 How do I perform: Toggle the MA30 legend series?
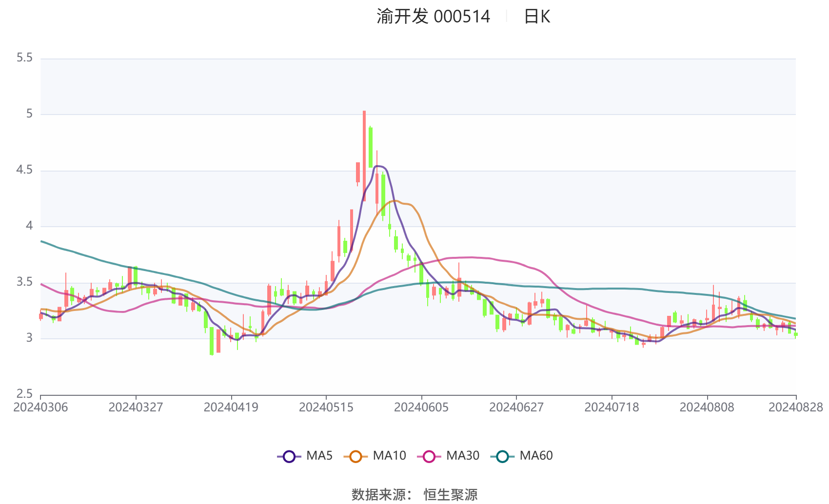click(x=449, y=456)
